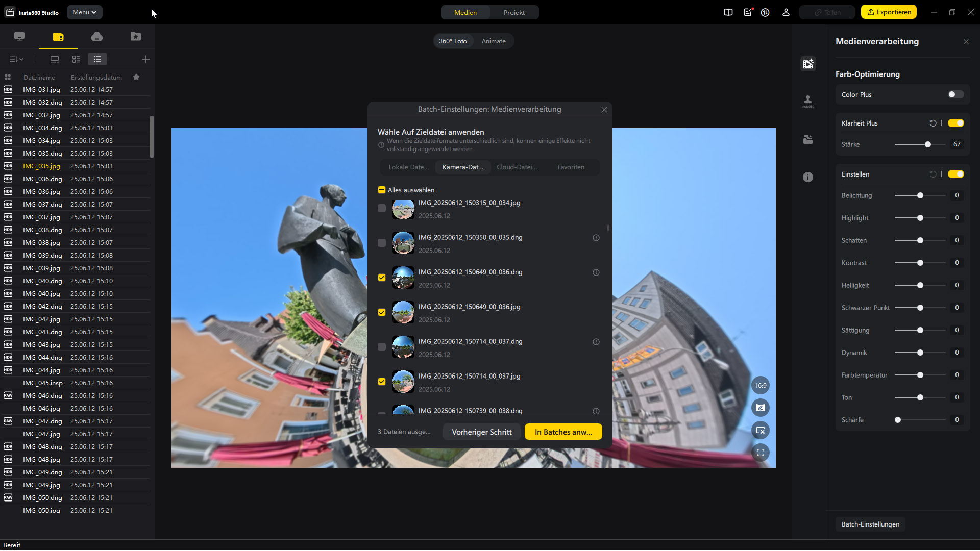Click the Vorheriger Schritt button
Screen dimensions: 980x551
[481, 432]
